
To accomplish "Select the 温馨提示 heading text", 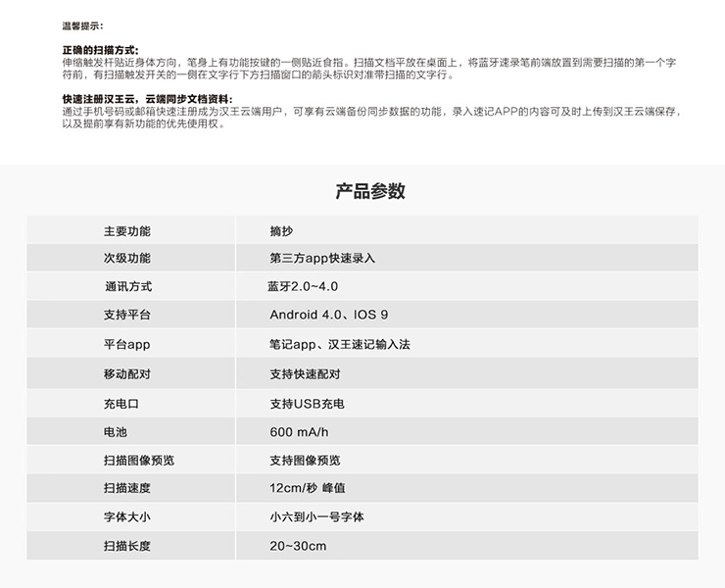I will pos(82,25).
